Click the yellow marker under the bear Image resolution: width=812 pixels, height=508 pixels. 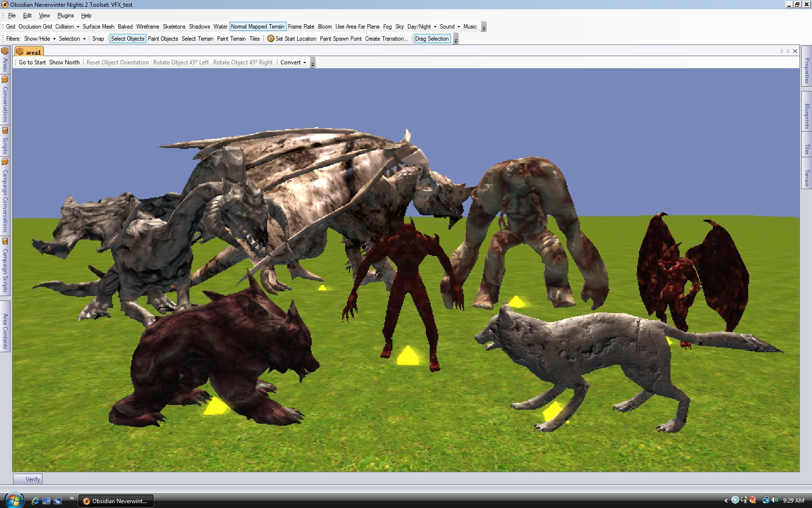(x=215, y=406)
